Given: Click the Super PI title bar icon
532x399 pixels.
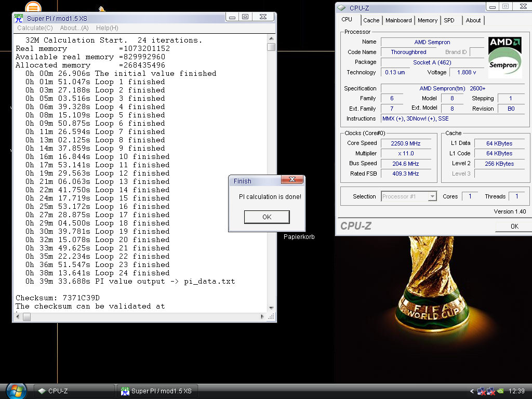Looking at the screenshot, I should point(19,18).
